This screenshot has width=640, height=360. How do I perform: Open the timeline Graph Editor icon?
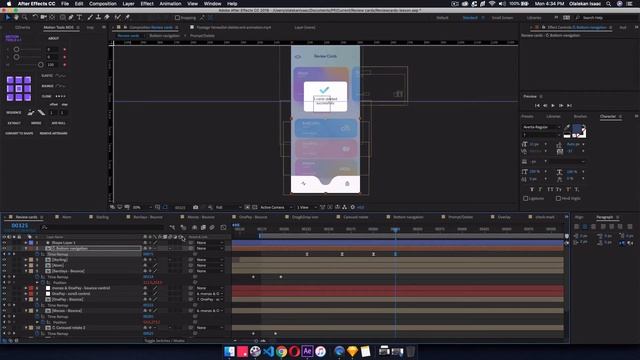[x=223, y=227]
